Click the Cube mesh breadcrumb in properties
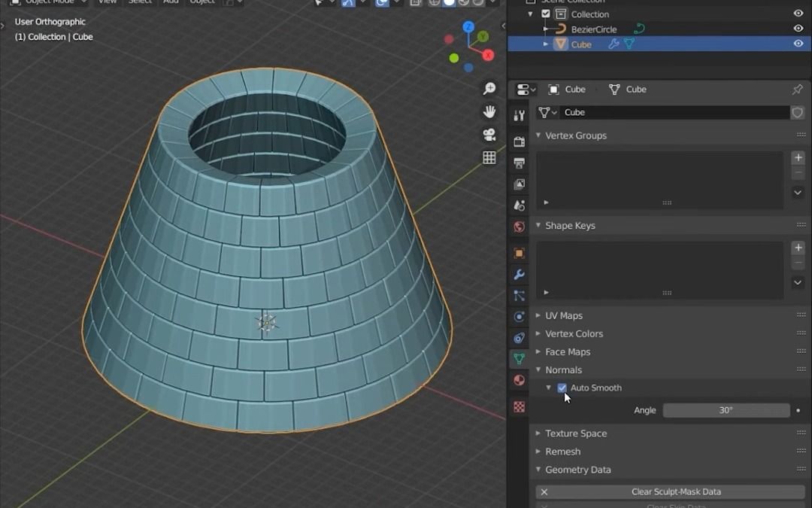The image size is (812, 508). click(628, 89)
